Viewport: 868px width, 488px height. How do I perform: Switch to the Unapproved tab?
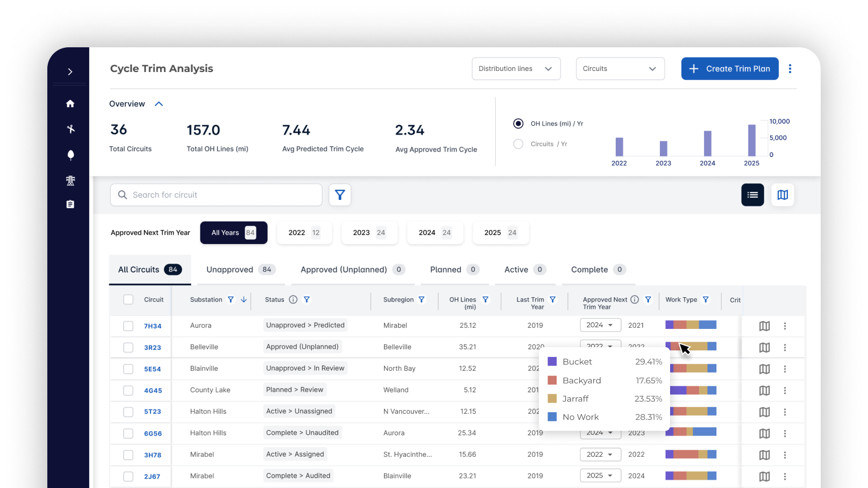(239, 270)
